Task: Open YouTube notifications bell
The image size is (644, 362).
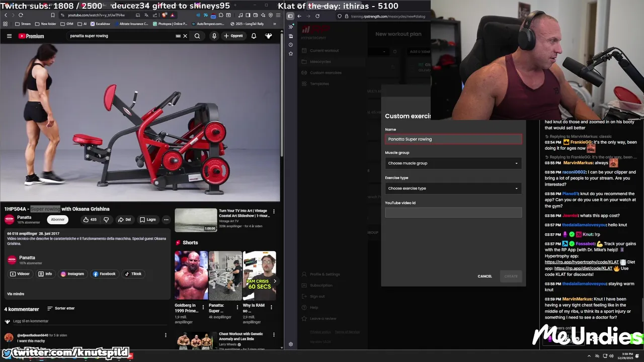Action: coord(254,36)
